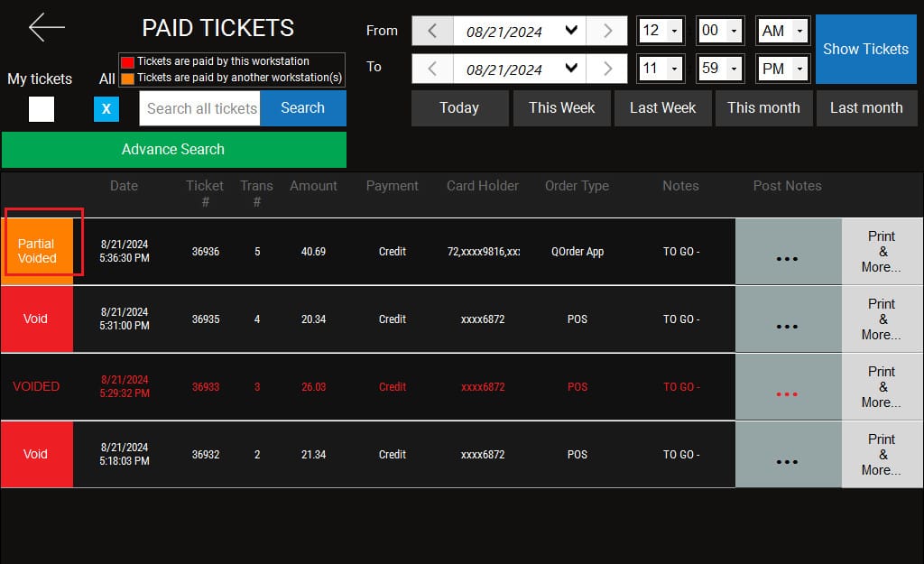Open the From hour dropdown showing 12
The height and width of the screenshot is (564, 924).
[x=674, y=32]
